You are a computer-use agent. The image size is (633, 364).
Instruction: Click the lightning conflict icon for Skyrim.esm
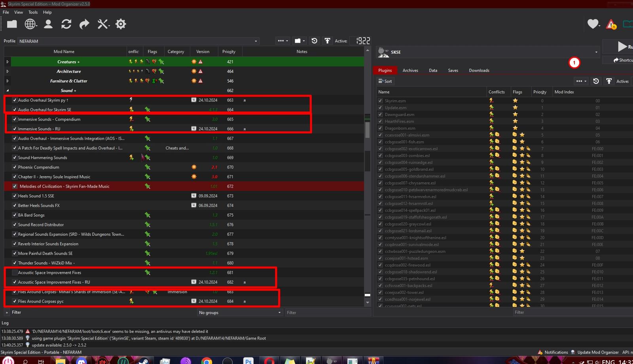pyautogui.click(x=491, y=101)
